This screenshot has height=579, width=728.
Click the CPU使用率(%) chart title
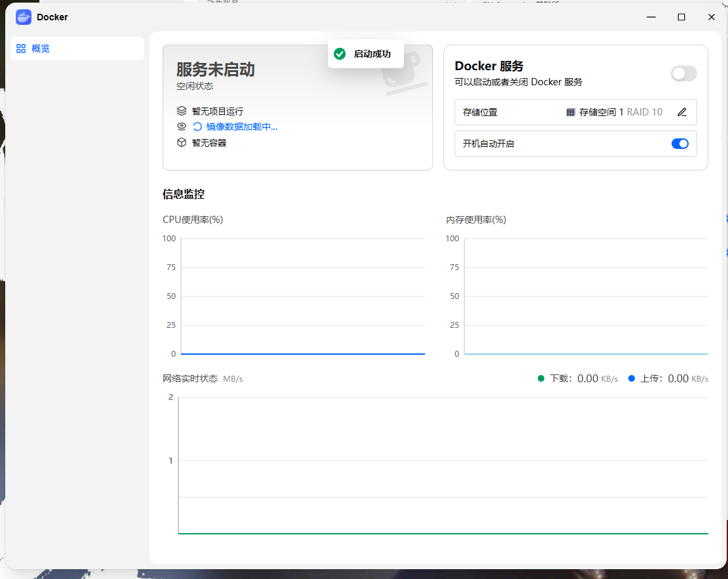[x=193, y=220]
